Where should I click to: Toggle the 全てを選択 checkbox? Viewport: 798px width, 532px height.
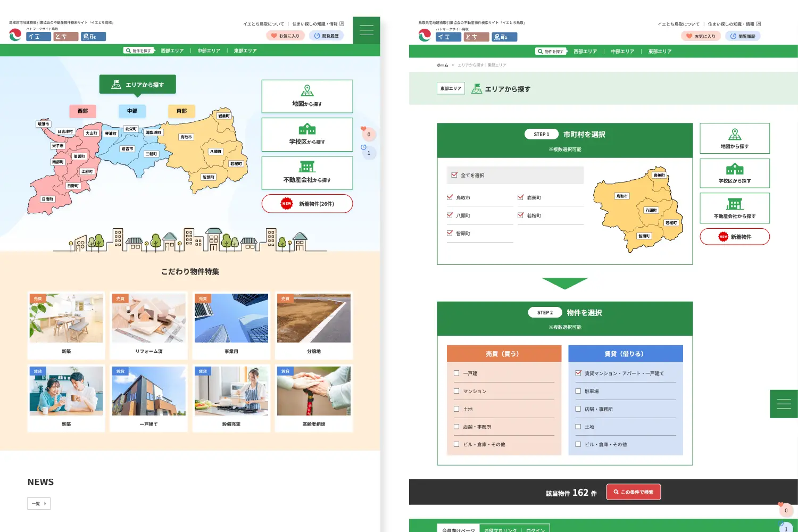tap(454, 175)
